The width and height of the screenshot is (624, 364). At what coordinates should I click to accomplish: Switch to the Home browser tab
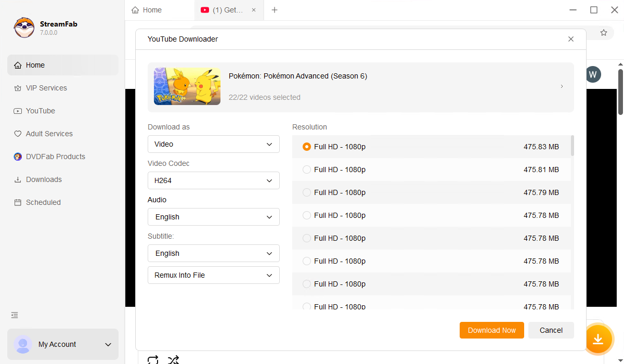[x=152, y=10]
